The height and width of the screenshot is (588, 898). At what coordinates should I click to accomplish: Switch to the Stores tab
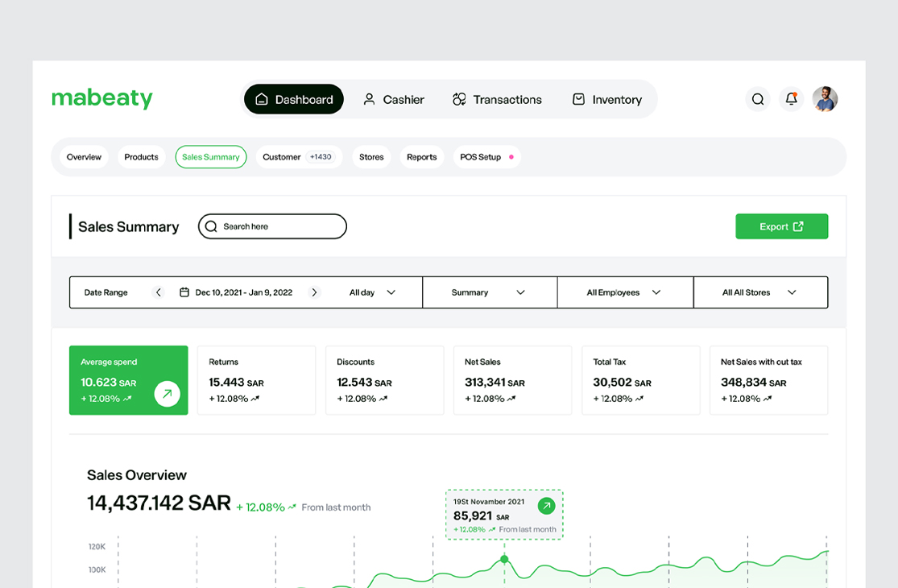[x=371, y=157]
